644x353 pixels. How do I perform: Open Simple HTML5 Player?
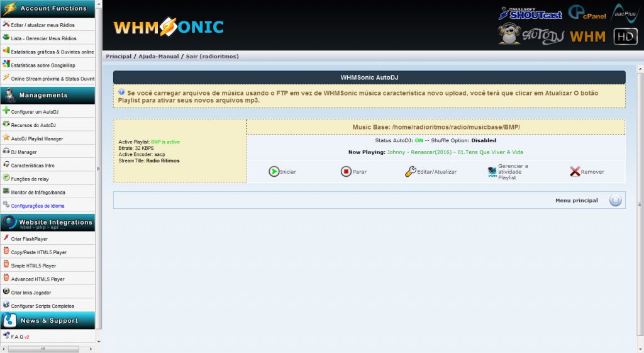[x=33, y=266]
